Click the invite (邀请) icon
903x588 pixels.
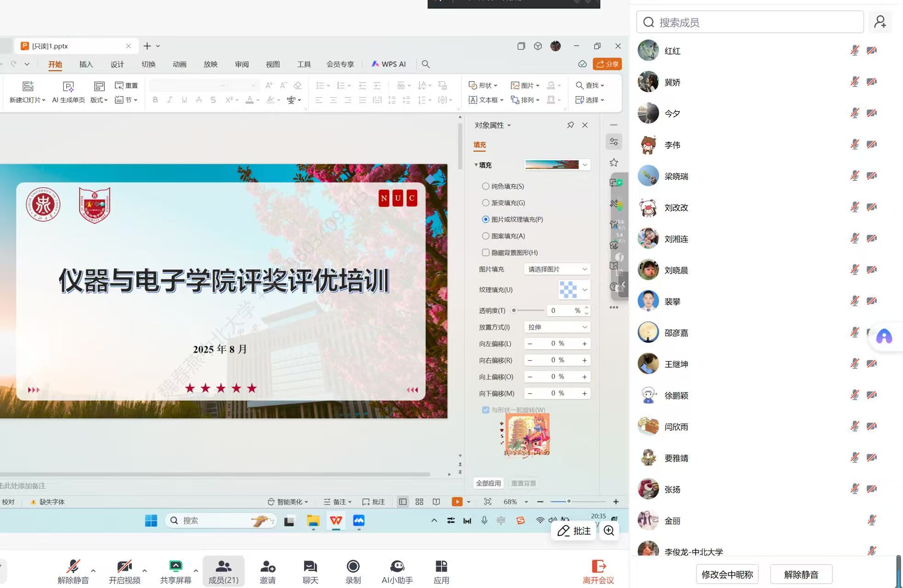(267, 566)
